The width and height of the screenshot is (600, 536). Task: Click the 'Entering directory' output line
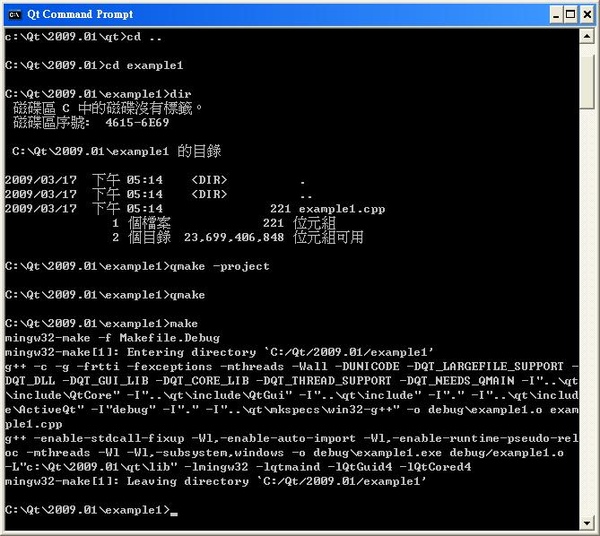tap(219, 352)
